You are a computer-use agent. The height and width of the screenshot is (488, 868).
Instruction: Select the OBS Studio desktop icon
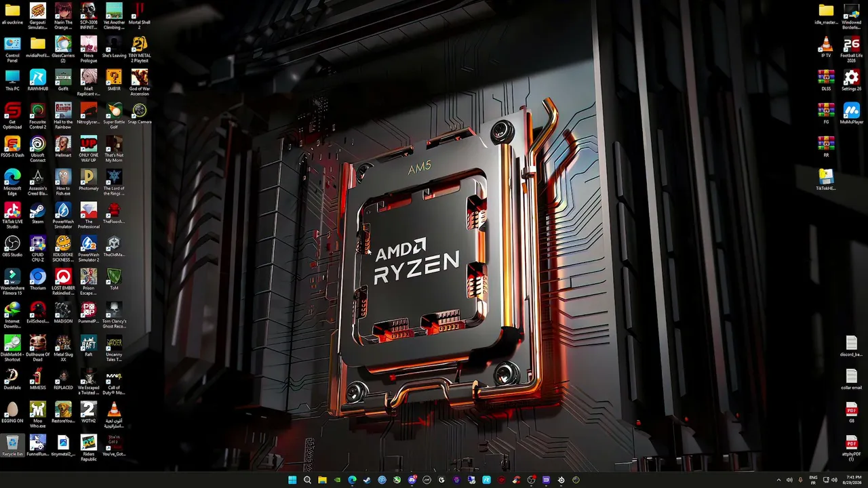pyautogui.click(x=12, y=246)
